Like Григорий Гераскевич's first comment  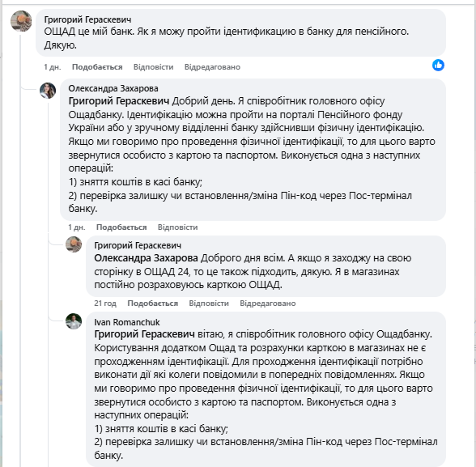click(x=97, y=66)
